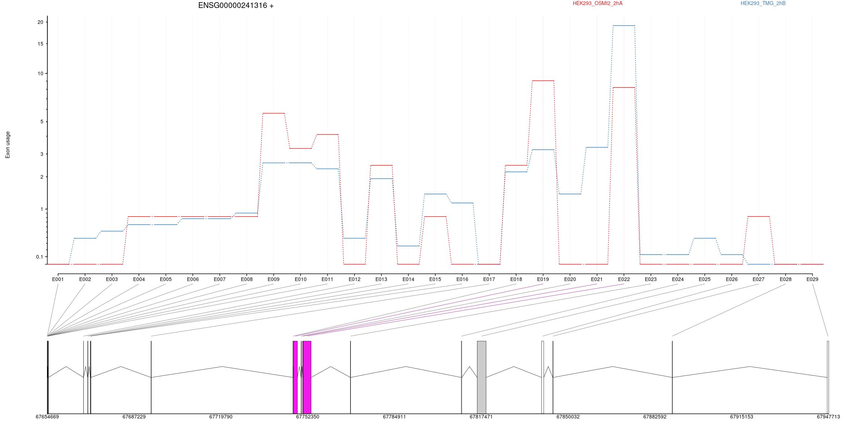
Task: Click the E021 exon label
Action: 597,279
